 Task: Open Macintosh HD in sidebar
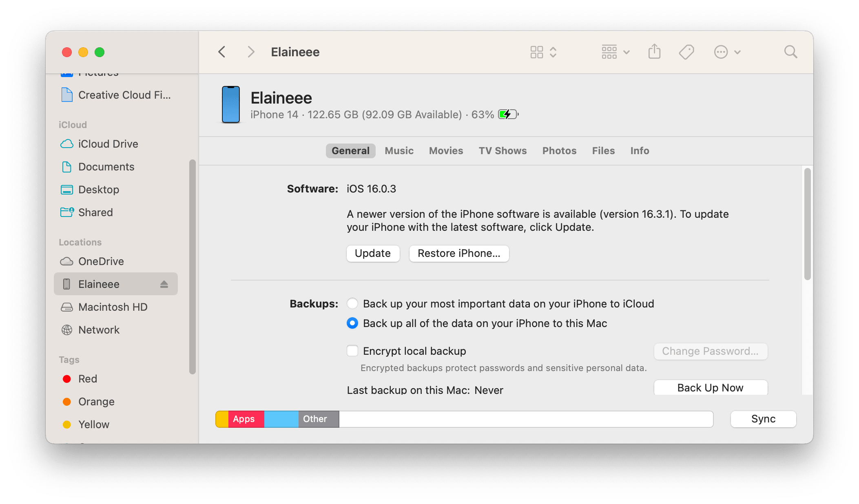[x=113, y=307]
